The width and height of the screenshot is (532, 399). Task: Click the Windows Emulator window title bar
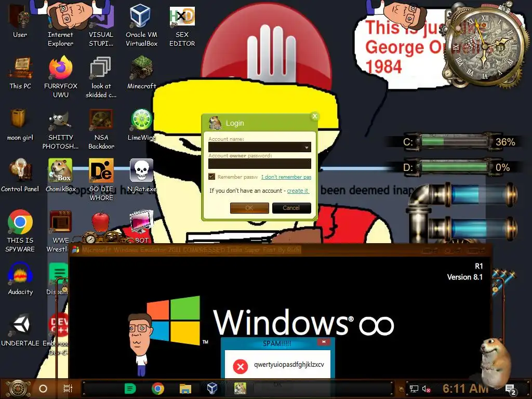click(x=280, y=250)
